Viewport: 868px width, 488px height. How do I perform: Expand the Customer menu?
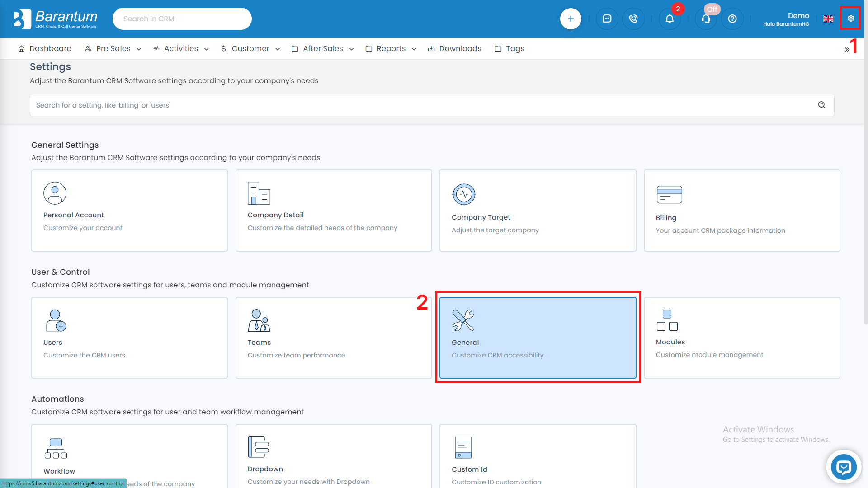[250, 48]
